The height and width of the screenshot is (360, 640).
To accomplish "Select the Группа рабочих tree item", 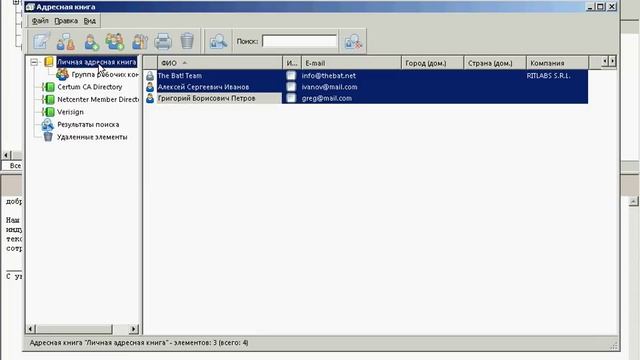I will tap(105, 74).
